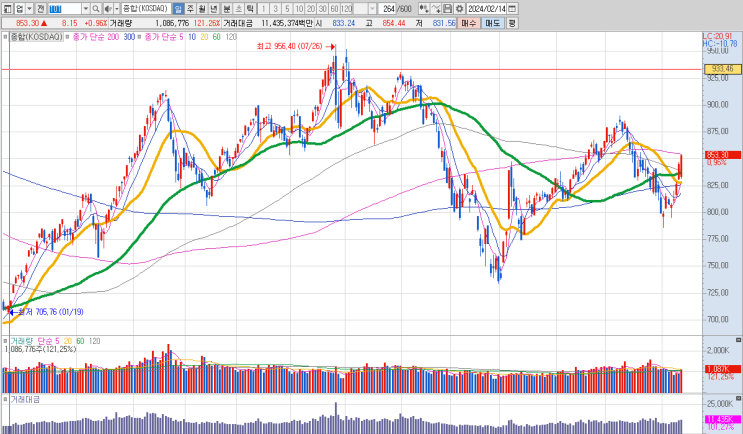Toggle the box before 거래대금 panel title

(x=5, y=400)
